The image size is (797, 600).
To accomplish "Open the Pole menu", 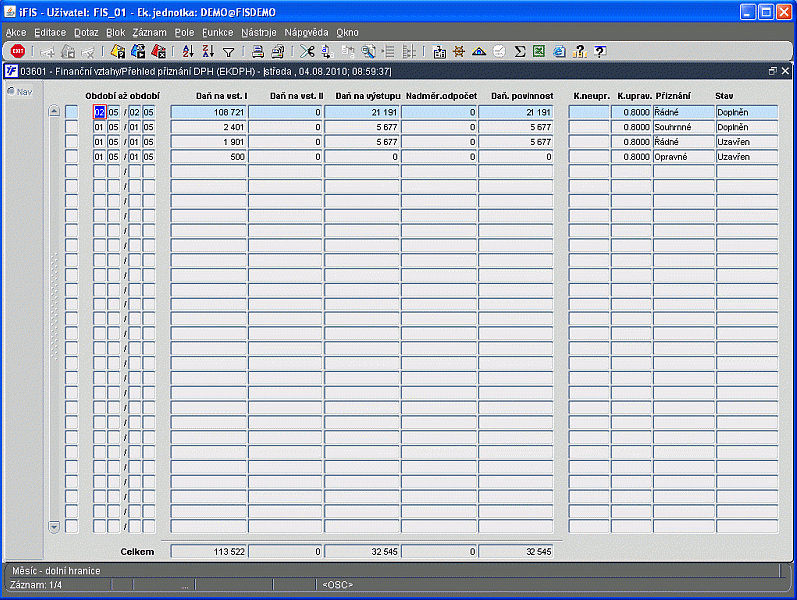I will click(184, 33).
